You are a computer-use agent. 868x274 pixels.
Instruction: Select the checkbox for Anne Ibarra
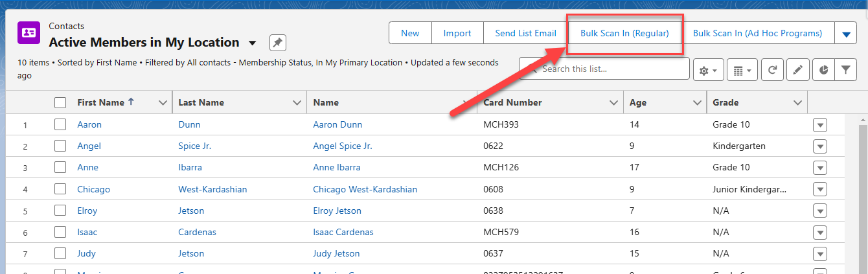tap(60, 167)
